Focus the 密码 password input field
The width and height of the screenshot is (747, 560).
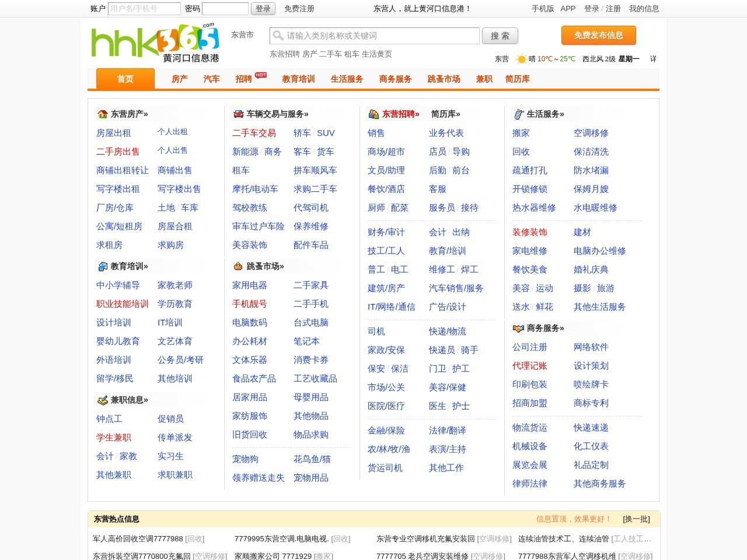pyautogui.click(x=225, y=9)
